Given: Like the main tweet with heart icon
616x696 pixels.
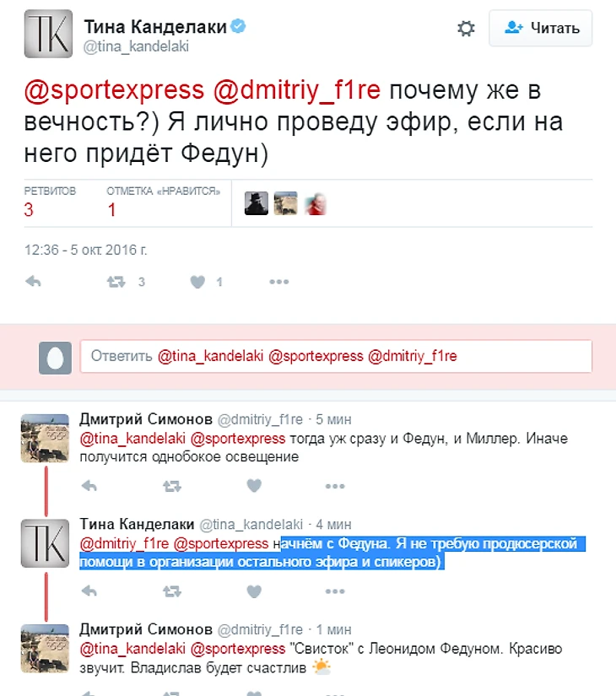Looking at the screenshot, I should [x=197, y=282].
